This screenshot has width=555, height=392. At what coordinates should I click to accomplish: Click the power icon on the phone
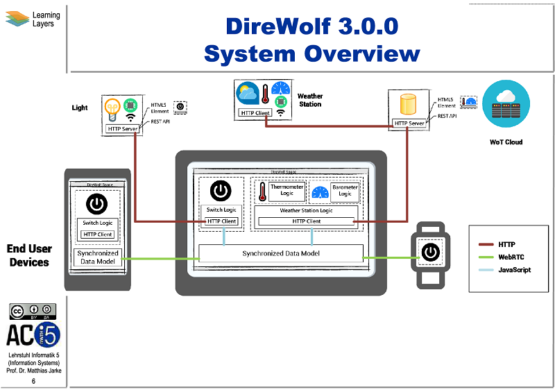97,204
